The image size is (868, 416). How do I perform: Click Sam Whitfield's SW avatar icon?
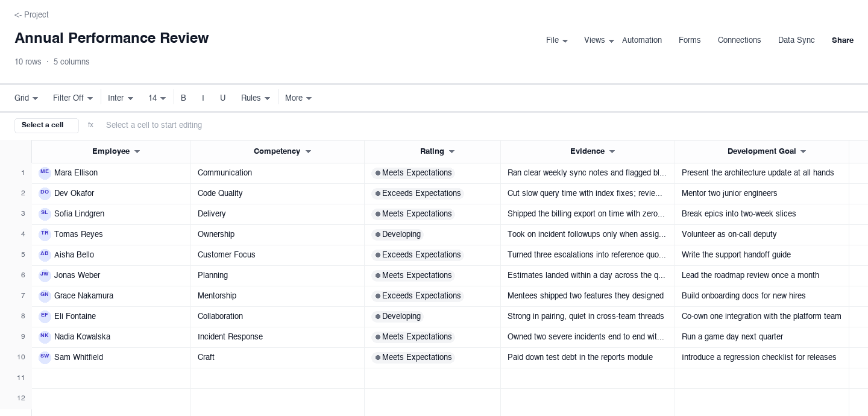(x=45, y=358)
